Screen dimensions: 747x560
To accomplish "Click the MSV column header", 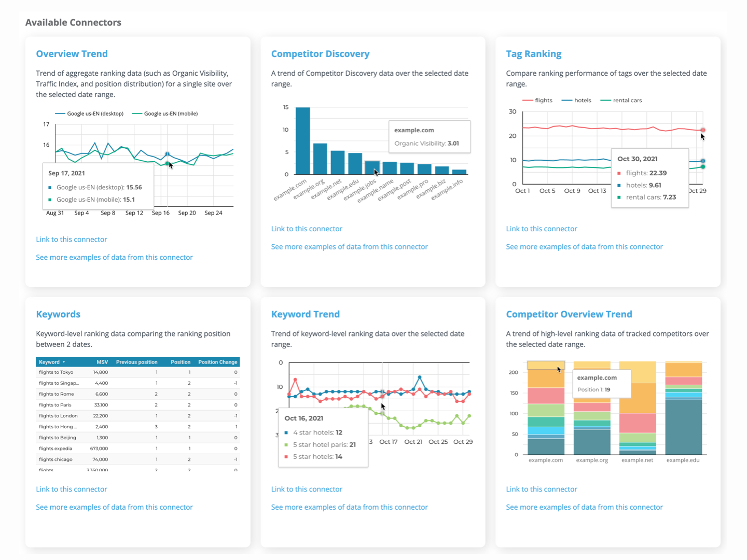I will pyautogui.click(x=102, y=362).
